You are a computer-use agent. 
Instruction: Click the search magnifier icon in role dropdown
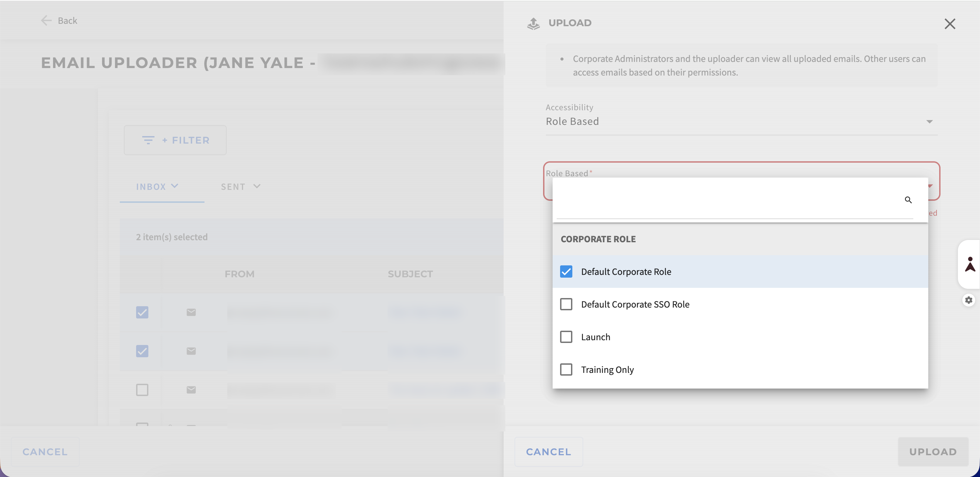(908, 200)
